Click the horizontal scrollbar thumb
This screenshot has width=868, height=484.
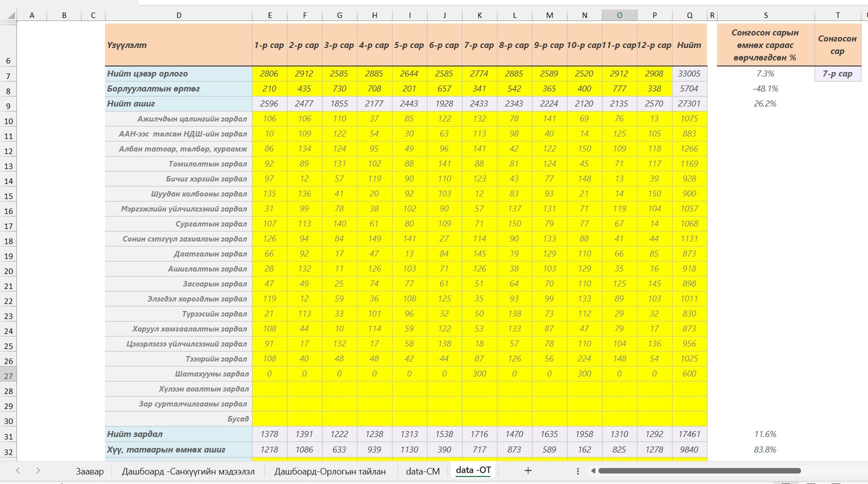(x=699, y=470)
